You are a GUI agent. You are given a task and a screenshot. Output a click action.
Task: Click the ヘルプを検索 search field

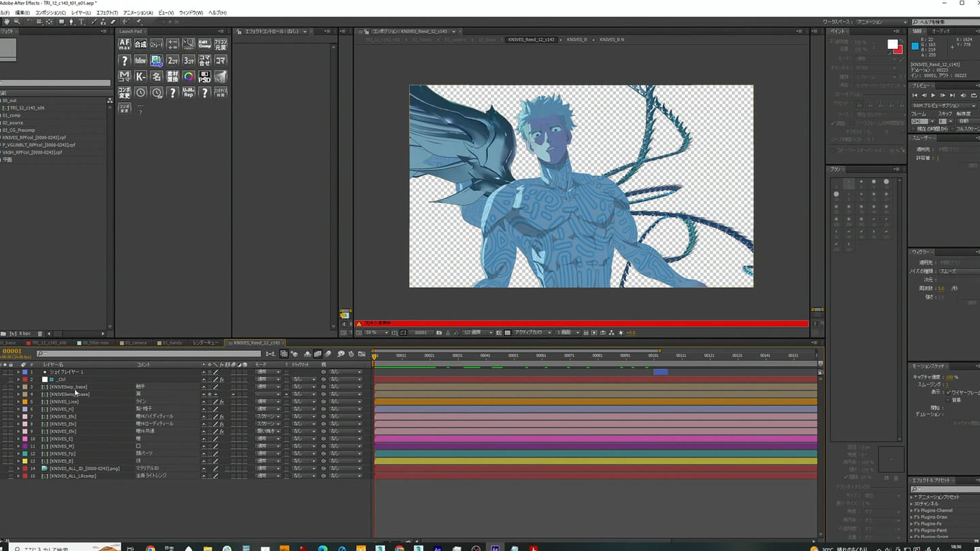pyautogui.click(x=946, y=22)
